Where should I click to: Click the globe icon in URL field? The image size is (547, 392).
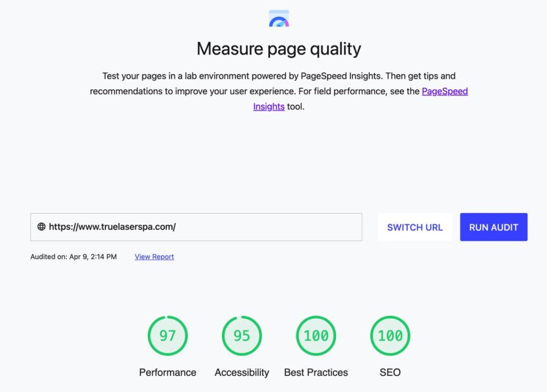(41, 226)
